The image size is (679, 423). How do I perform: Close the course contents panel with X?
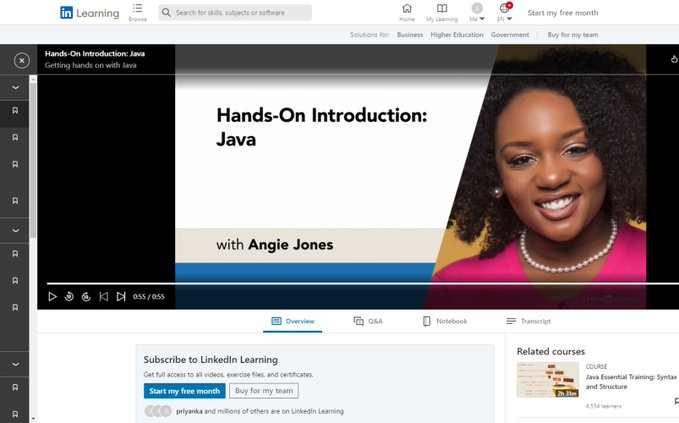point(22,61)
